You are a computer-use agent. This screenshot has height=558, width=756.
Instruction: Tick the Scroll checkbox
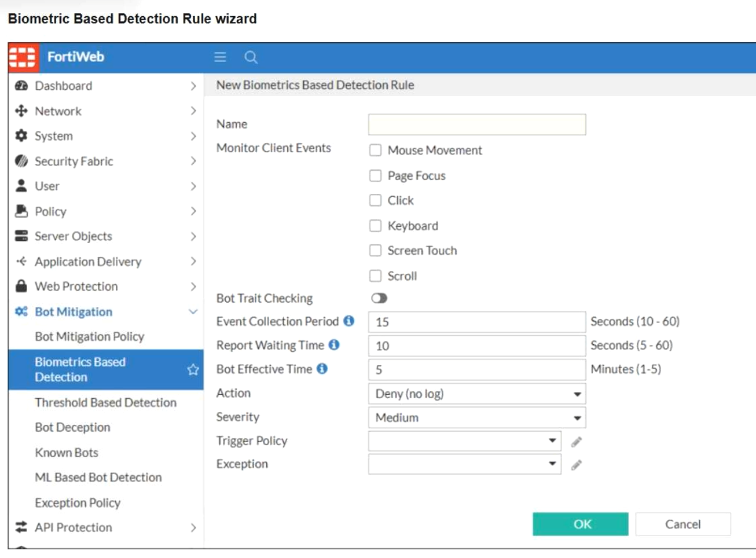(376, 276)
